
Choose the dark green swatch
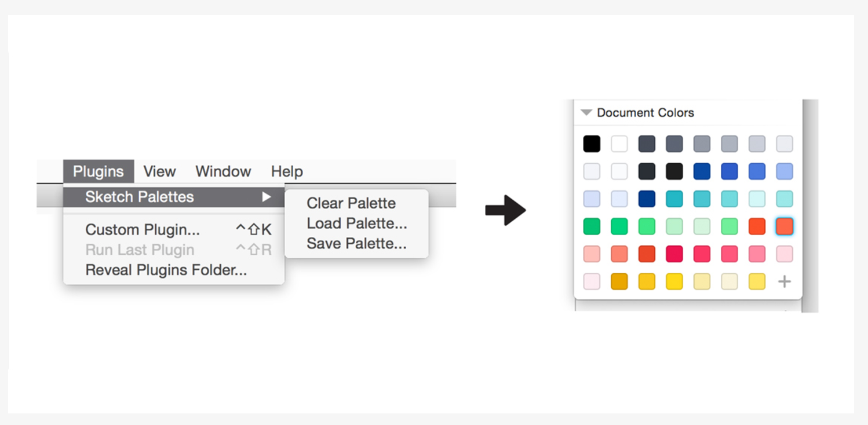click(x=592, y=226)
